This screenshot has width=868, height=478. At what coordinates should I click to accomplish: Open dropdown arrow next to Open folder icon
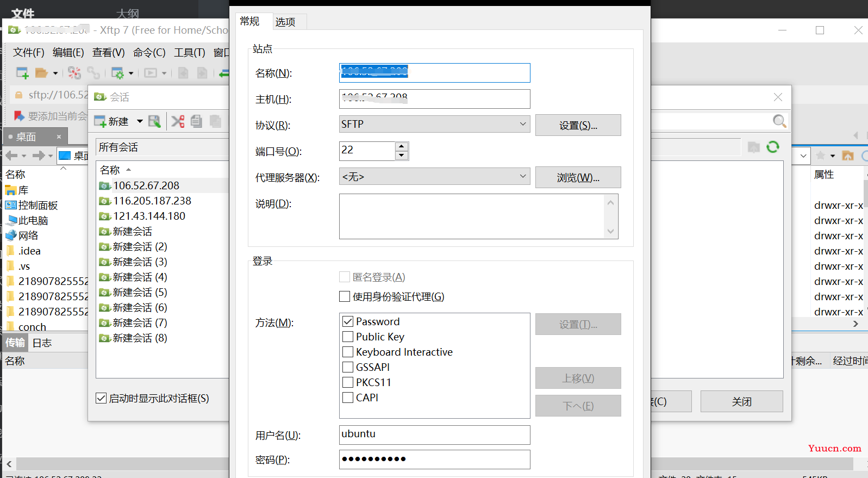point(55,73)
